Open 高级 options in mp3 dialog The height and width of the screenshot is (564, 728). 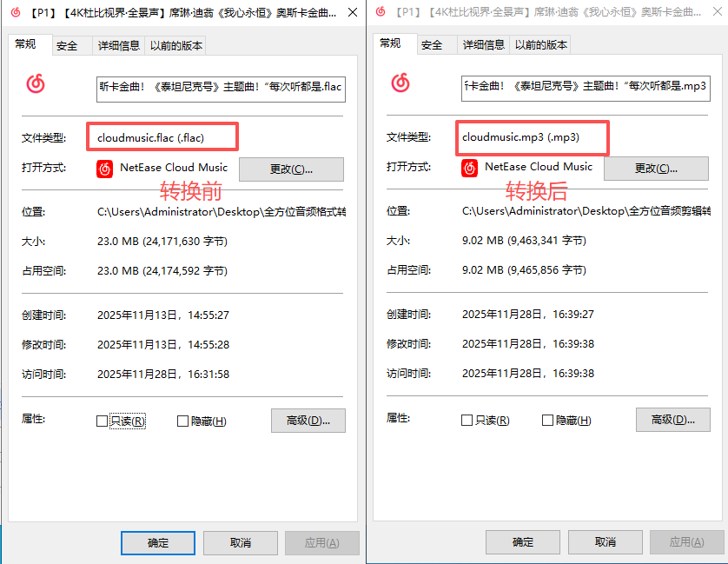pyautogui.click(x=673, y=420)
